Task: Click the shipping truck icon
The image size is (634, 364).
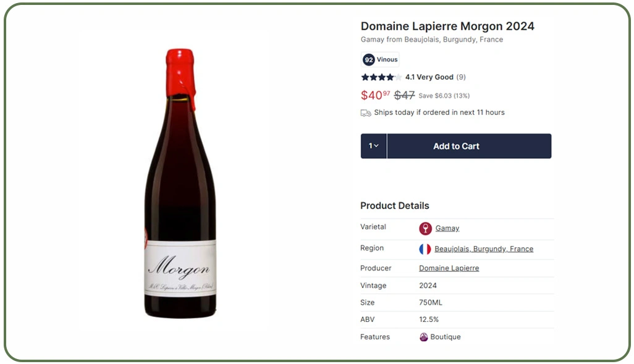Action: 366,113
